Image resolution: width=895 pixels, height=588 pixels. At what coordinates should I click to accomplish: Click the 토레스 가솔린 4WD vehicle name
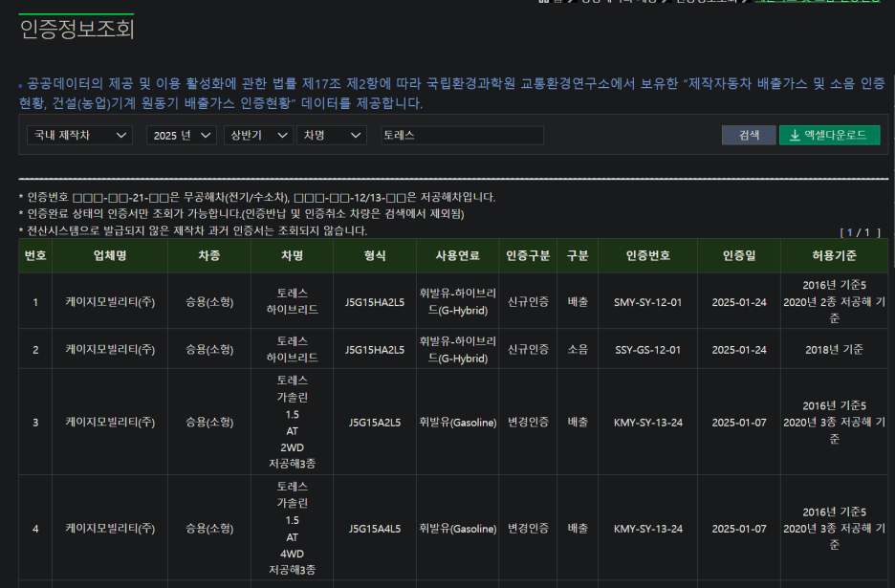point(293,528)
